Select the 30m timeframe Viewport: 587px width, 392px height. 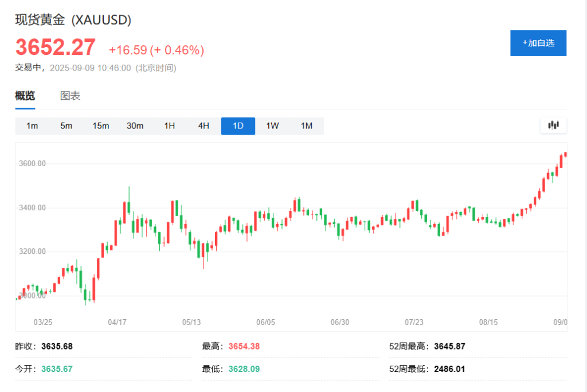135,126
